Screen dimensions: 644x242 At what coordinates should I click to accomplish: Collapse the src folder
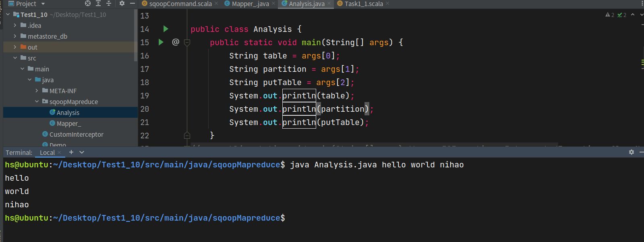click(15, 58)
